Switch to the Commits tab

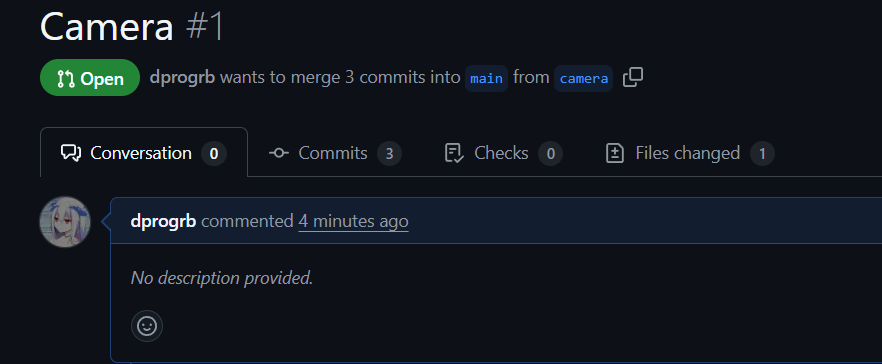(335, 153)
